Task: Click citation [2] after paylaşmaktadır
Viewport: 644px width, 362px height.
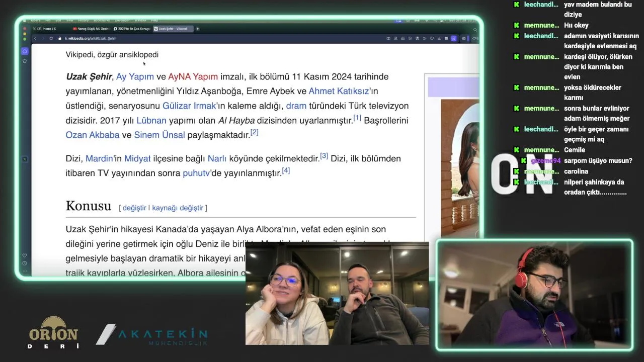Action: pos(254,132)
